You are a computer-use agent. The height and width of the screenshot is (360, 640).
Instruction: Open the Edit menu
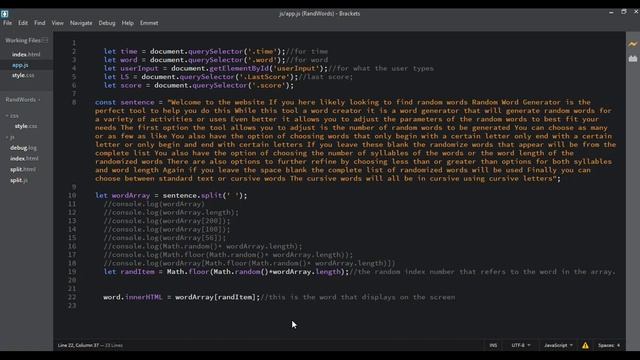pos(23,23)
